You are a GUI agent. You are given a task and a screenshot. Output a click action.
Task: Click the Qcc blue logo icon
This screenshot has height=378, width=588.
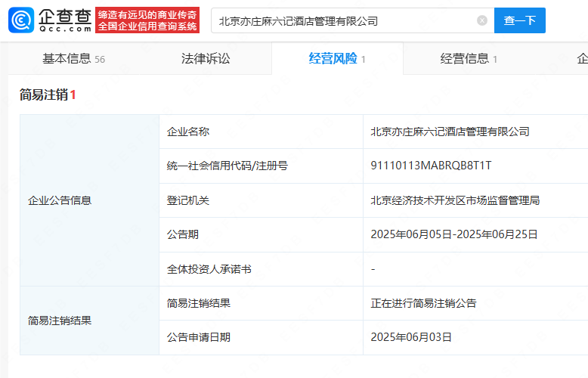click(x=21, y=20)
